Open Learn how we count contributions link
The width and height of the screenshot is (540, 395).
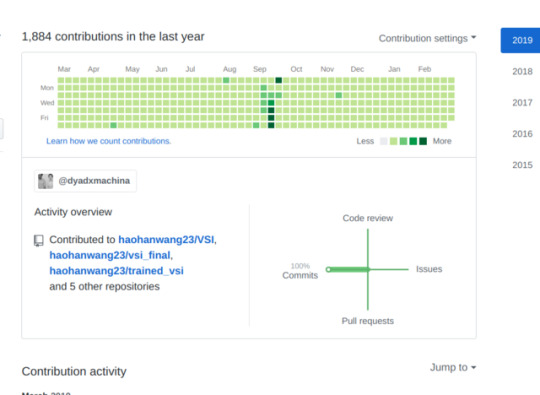point(109,141)
